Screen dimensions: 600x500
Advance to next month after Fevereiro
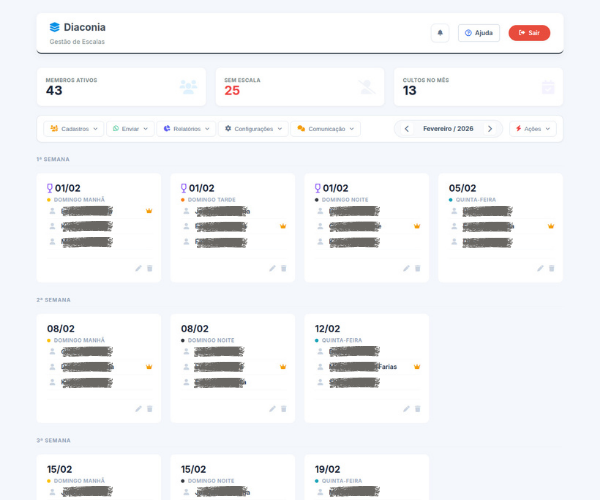click(489, 129)
